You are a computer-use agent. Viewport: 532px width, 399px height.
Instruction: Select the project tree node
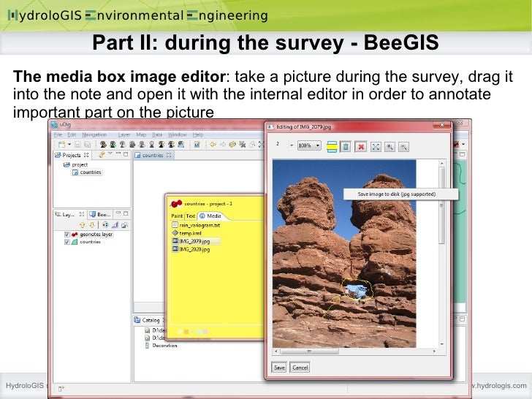[x=76, y=164]
